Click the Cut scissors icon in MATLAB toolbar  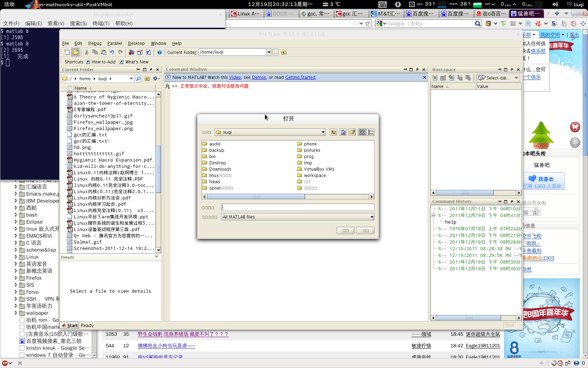click(x=86, y=52)
